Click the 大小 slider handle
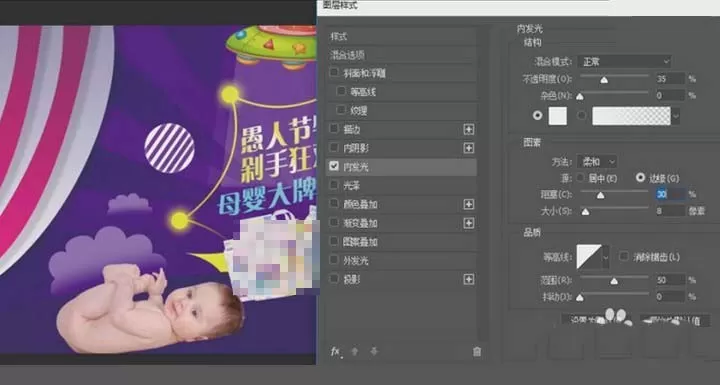The image size is (720, 385). [x=585, y=212]
